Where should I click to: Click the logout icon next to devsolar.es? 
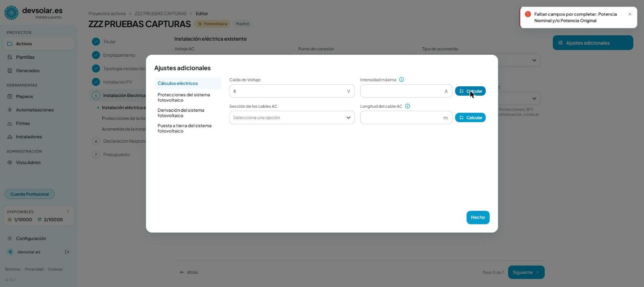click(x=67, y=252)
